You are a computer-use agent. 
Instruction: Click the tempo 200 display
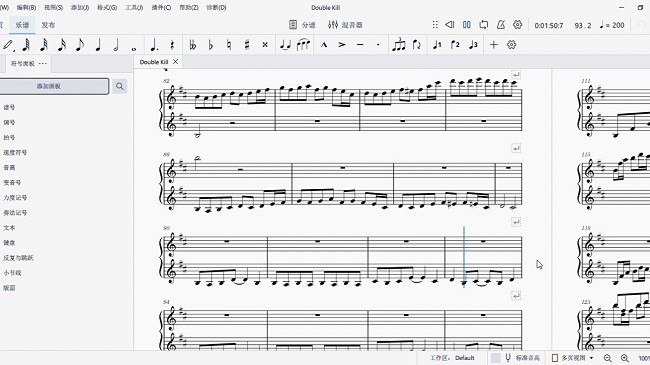pos(612,25)
